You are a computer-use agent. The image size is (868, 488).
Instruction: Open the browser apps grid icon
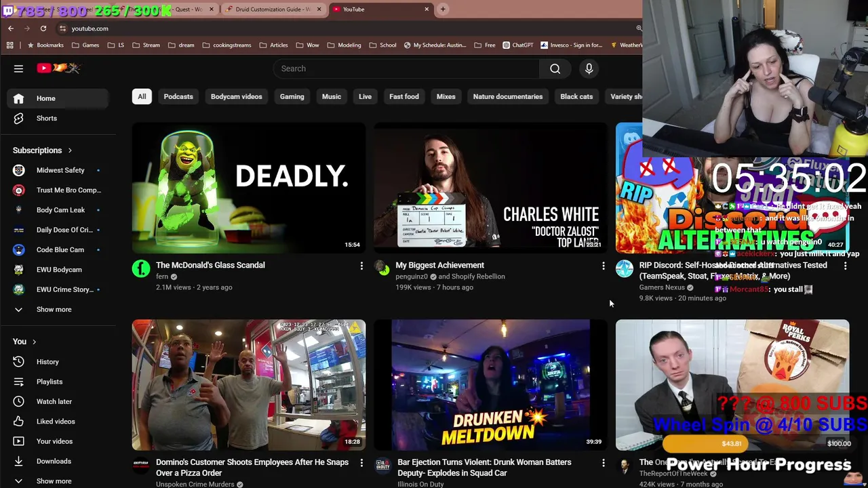[9, 45]
